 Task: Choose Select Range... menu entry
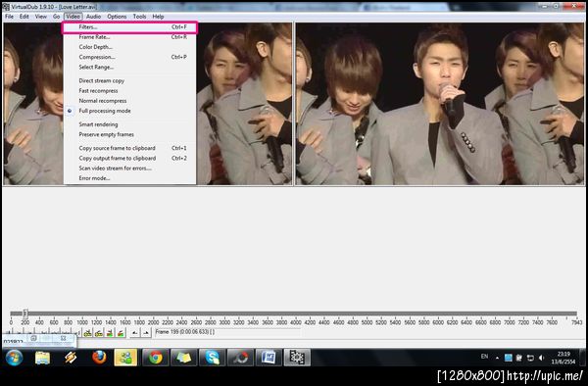tap(129, 68)
